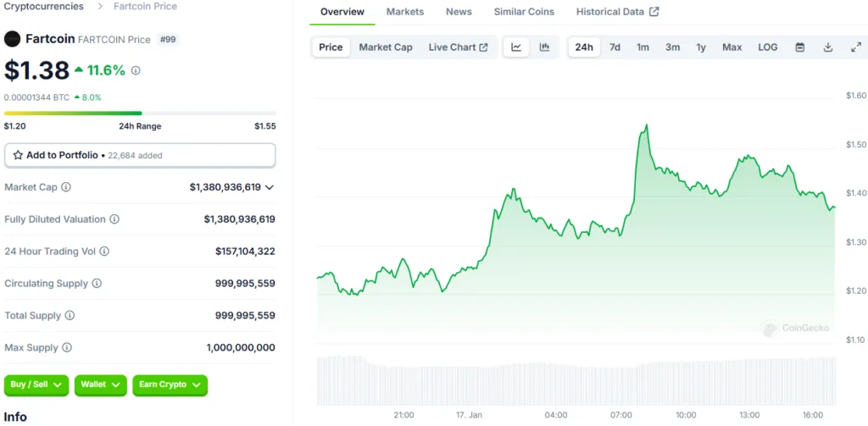Expand chart to fullscreen icon
868x426 pixels.
856,47
